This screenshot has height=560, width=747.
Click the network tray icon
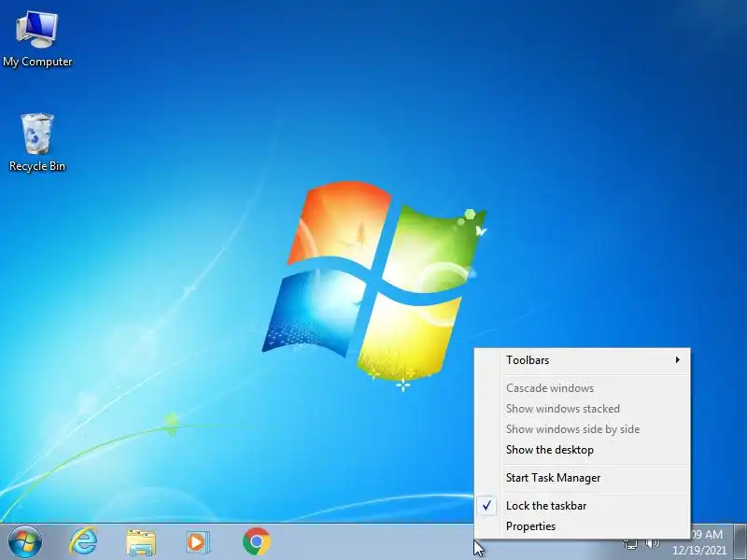click(631, 543)
